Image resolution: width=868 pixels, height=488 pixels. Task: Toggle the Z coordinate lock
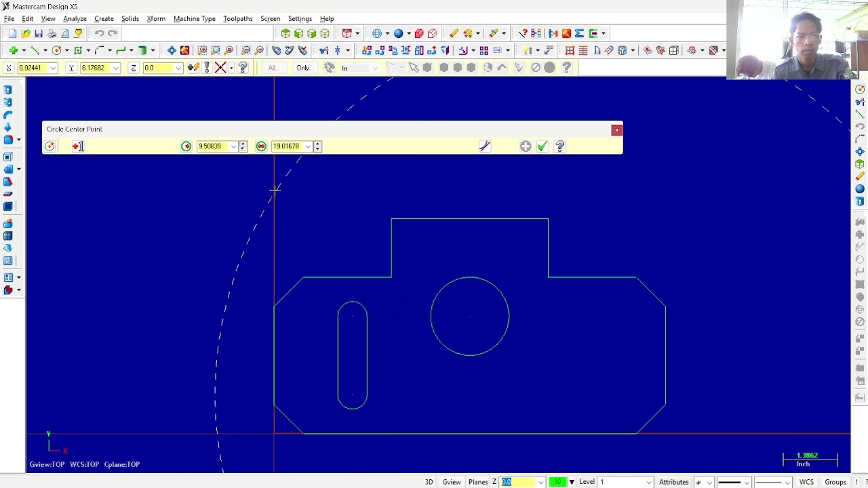click(134, 68)
